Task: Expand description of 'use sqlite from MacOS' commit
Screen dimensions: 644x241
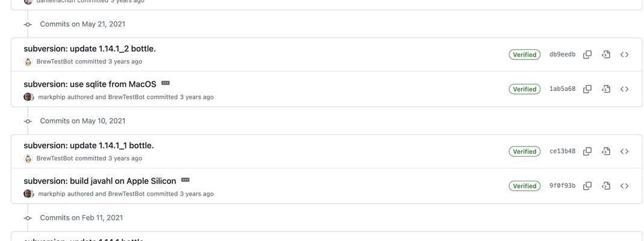Action: [166, 83]
